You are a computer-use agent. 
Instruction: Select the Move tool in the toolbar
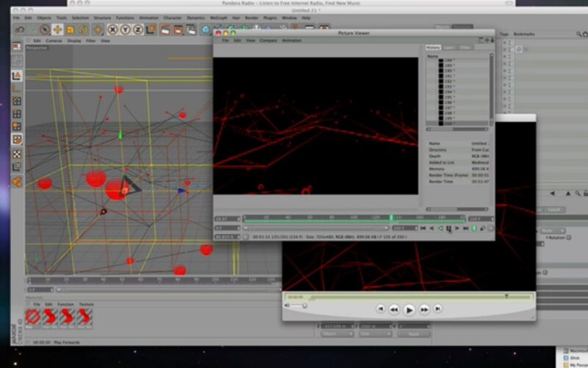click(x=57, y=29)
